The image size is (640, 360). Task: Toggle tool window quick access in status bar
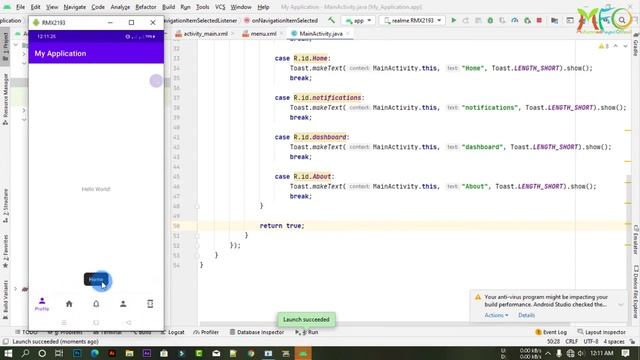(5, 342)
